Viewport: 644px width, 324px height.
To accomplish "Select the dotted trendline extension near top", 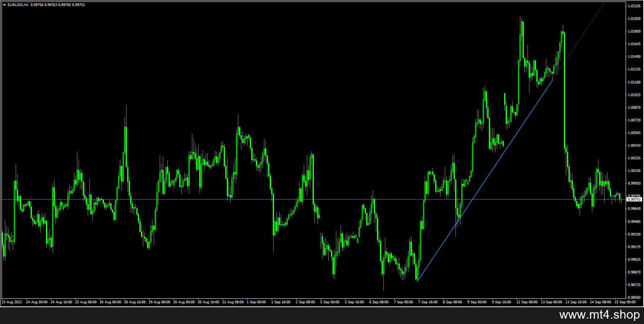I will pyautogui.click(x=578, y=41).
